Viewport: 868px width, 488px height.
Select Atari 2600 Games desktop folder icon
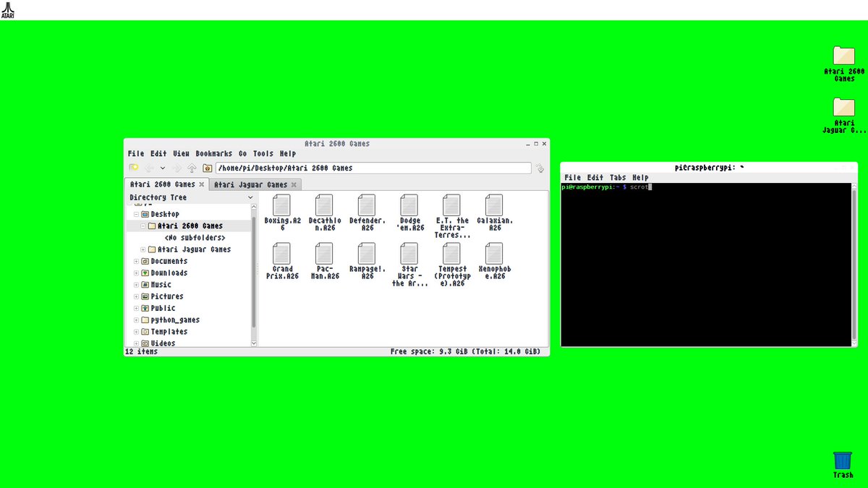844,56
